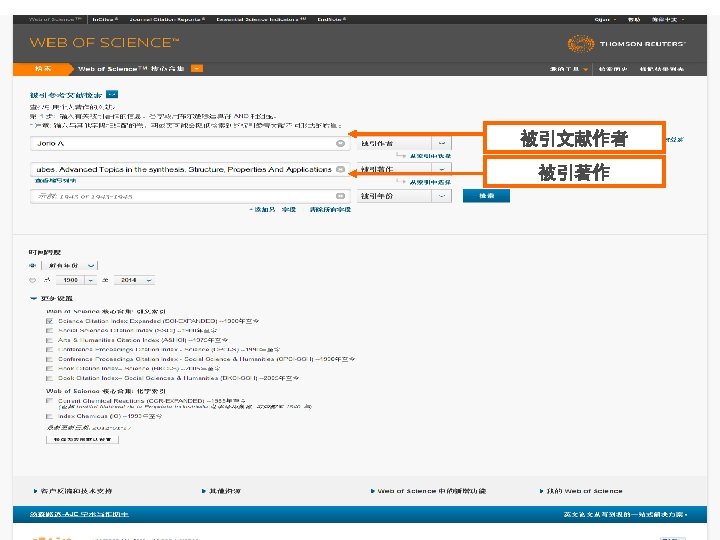Click the blue search button
720x540 pixels.
486,196
